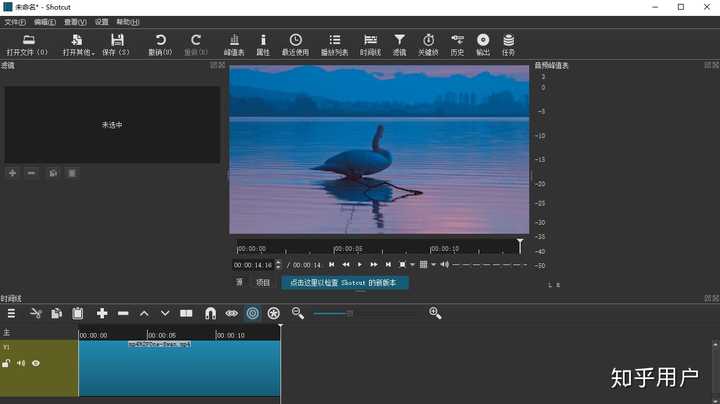Open the Edit menu

(45, 22)
